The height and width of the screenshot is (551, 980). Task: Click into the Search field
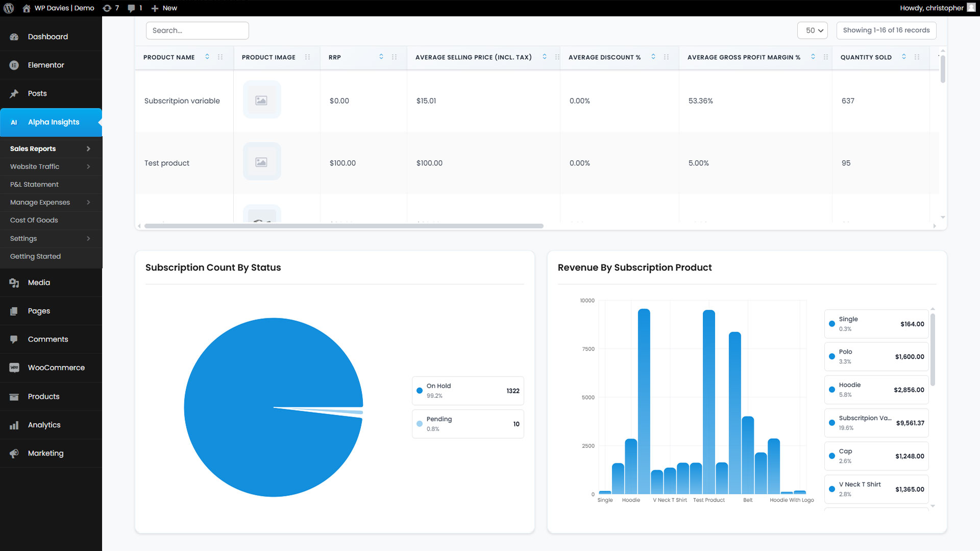point(197,31)
